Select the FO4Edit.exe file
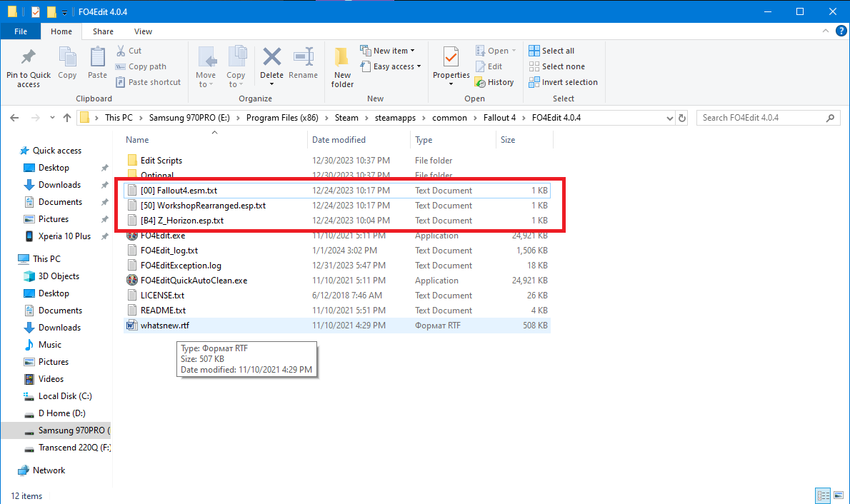This screenshot has width=850, height=504. (x=162, y=236)
